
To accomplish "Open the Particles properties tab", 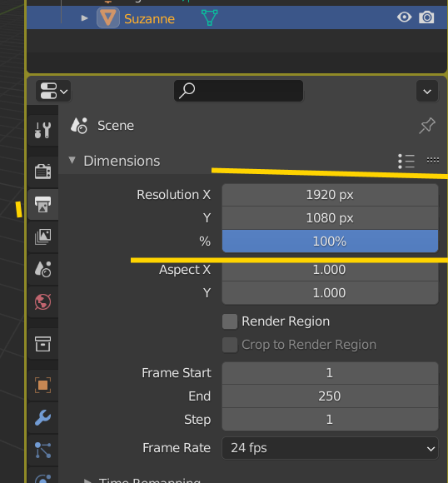I will click(x=42, y=450).
